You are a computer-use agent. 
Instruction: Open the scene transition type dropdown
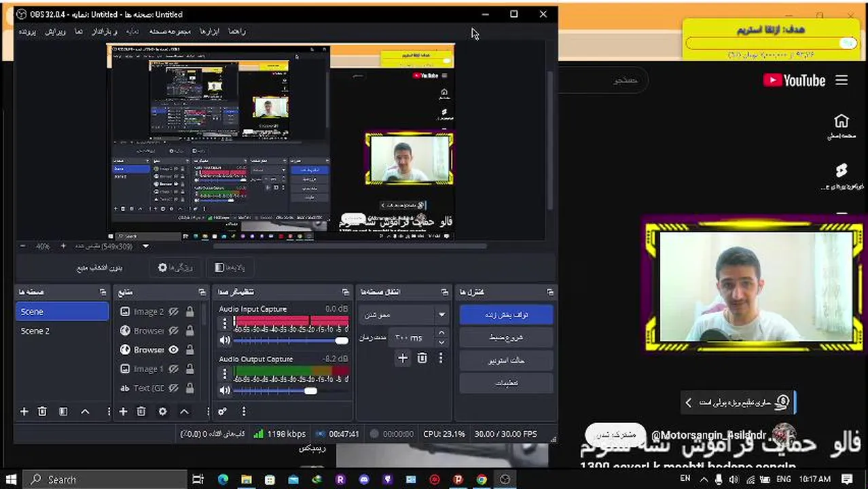pos(404,315)
